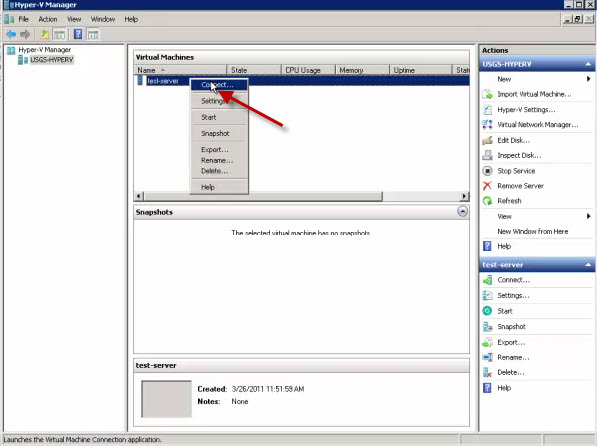Click the Start icon in test-server actions
The width and height of the screenshot is (597, 446).
coord(487,311)
